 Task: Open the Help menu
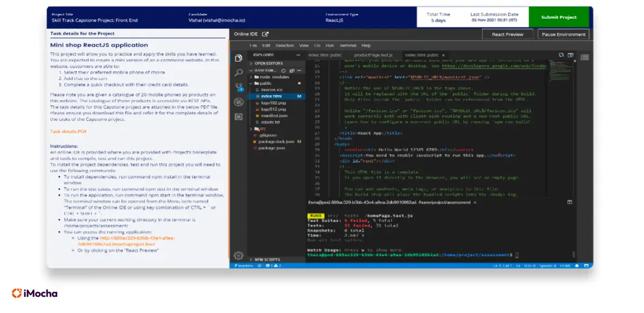coord(366,45)
